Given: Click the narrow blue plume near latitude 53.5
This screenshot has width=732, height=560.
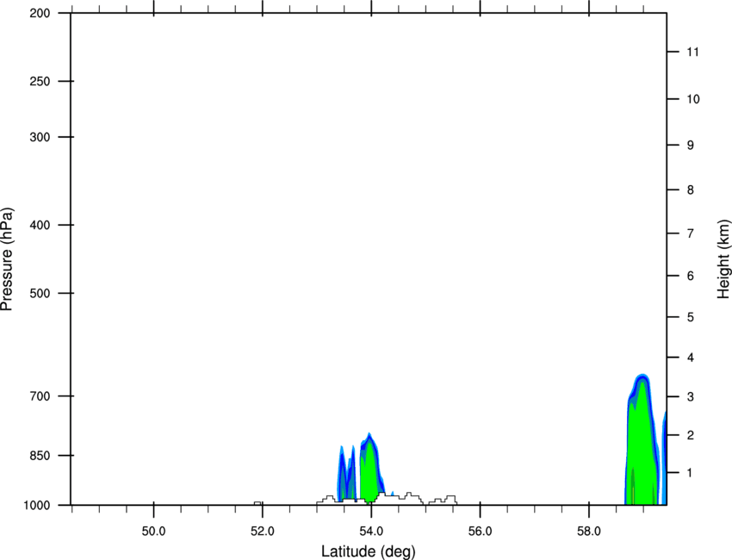Looking at the screenshot, I should [x=346, y=474].
